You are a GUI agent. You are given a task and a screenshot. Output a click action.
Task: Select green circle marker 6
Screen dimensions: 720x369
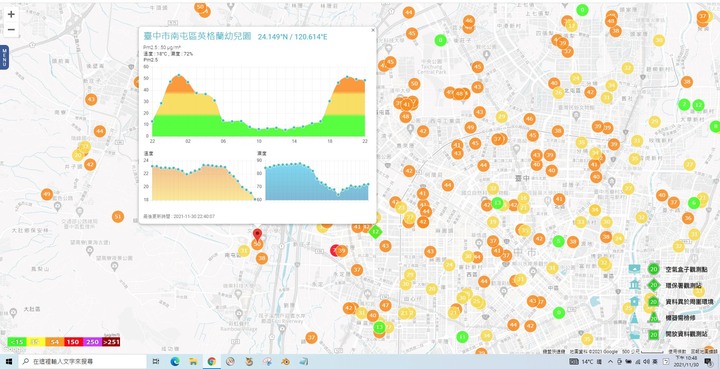[x=693, y=203]
